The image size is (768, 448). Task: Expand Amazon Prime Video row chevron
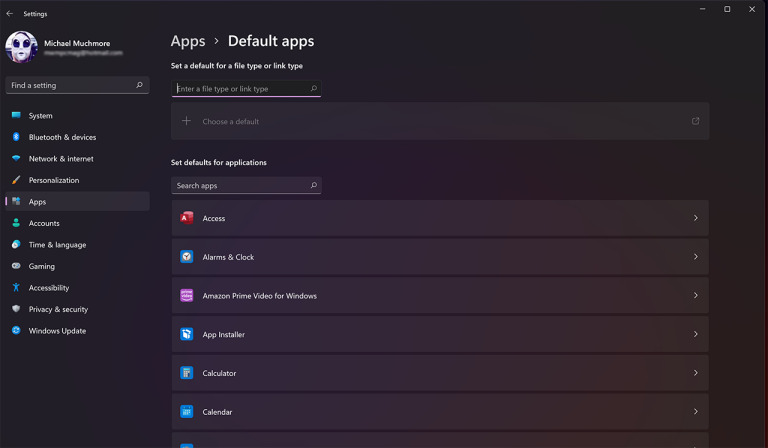tap(696, 295)
